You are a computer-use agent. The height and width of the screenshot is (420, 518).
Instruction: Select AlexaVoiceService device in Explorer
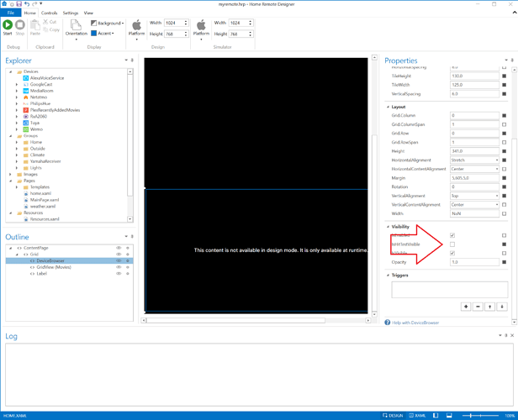point(47,78)
